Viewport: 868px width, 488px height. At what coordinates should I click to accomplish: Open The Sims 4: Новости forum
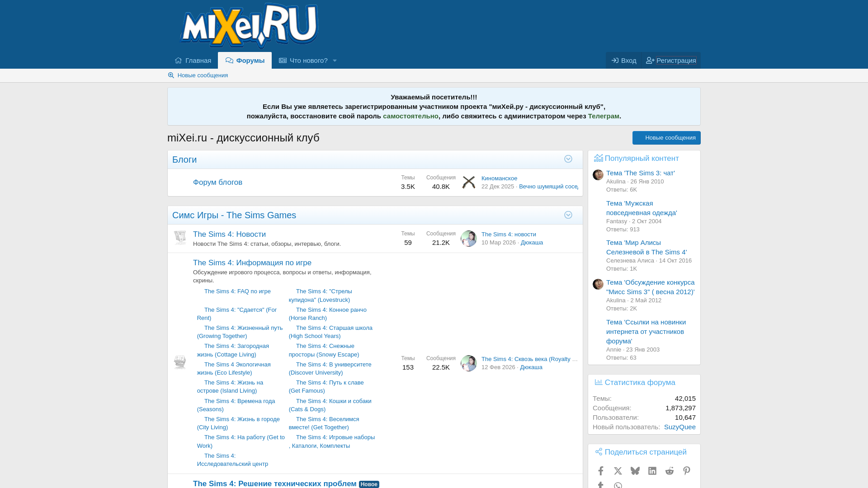pos(229,235)
